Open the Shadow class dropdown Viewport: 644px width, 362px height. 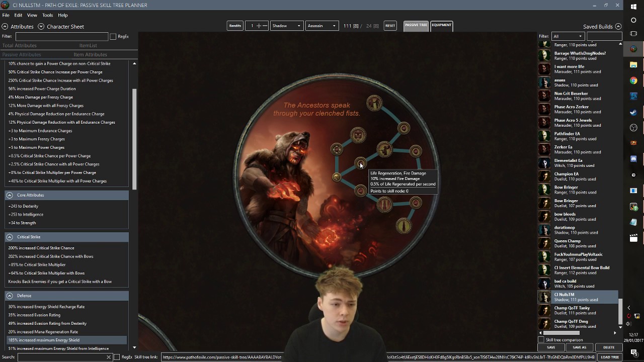point(286,26)
